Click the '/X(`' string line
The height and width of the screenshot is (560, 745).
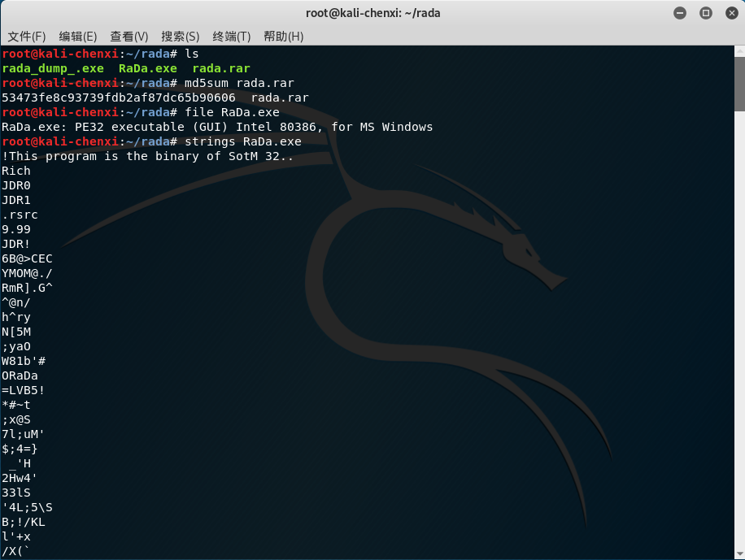16,551
